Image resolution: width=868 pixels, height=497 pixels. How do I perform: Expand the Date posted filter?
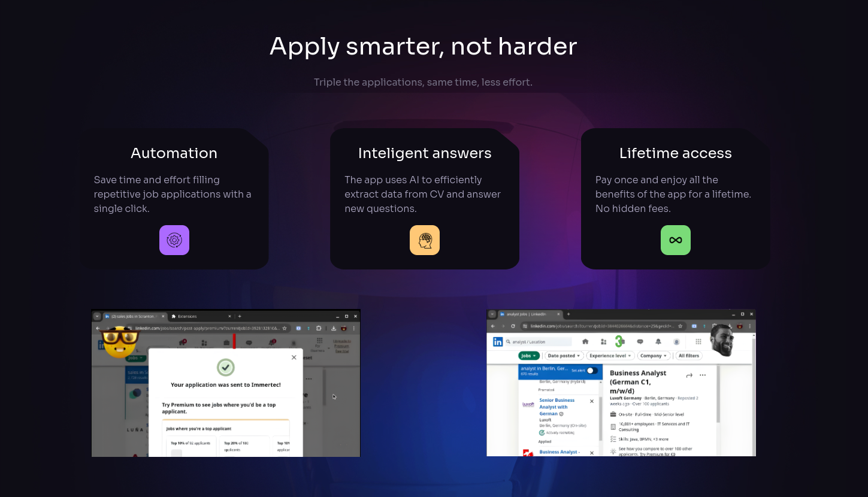click(564, 356)
